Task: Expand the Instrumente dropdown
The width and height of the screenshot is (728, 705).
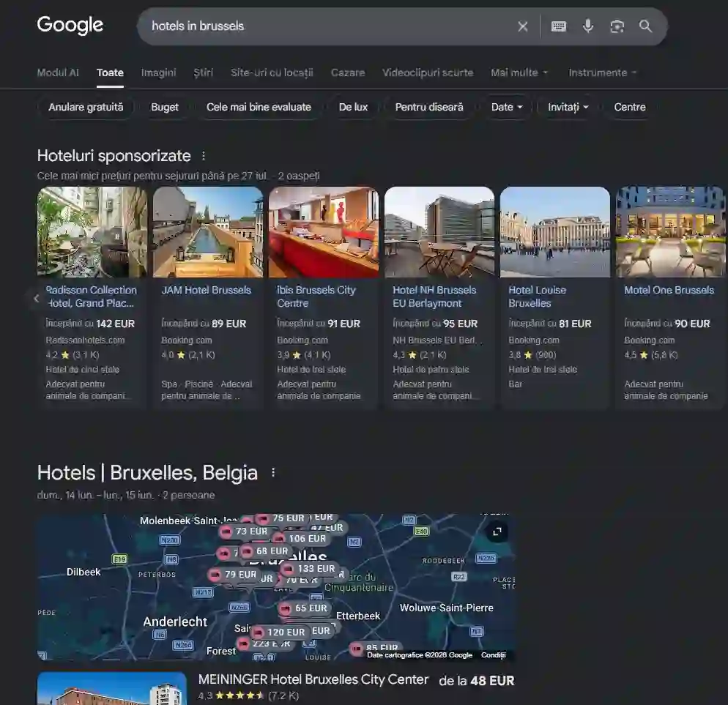Action: click(603, 73)
